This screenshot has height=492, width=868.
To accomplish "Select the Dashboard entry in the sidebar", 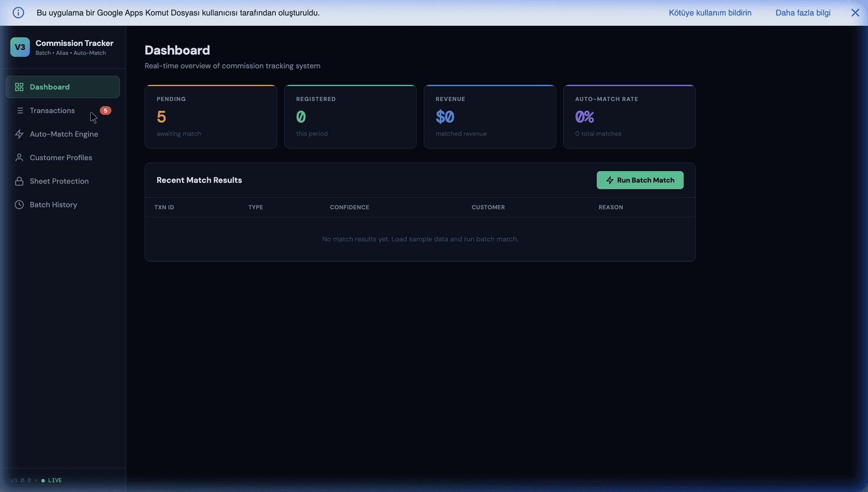I will (49, 87).
